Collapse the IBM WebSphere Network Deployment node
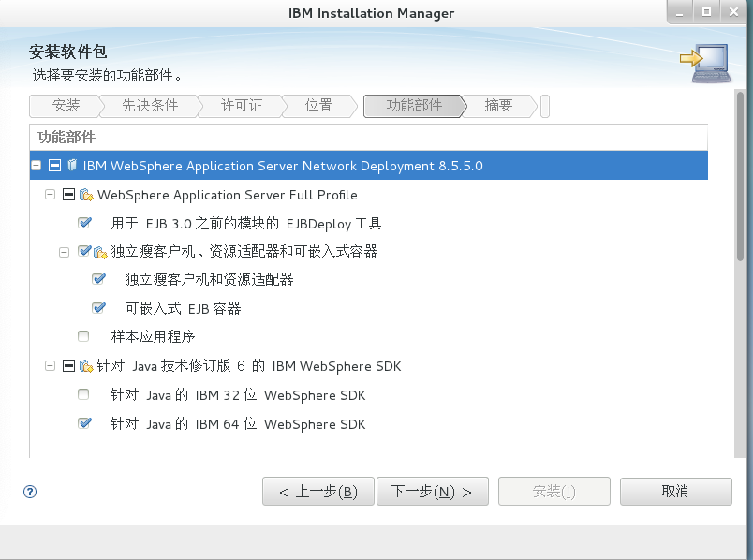The image size is (753, 560). pos(36,165)
